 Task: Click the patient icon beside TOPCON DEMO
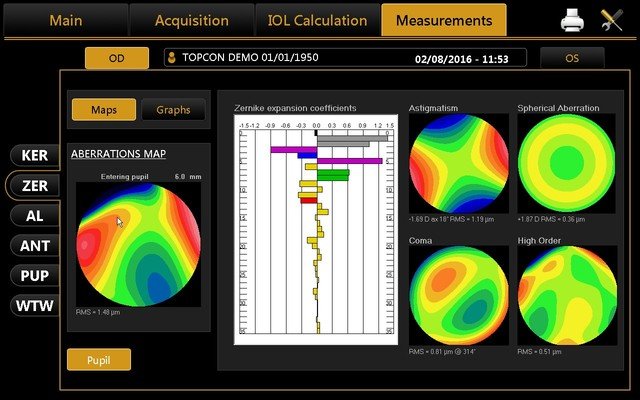pyautogui.click(x=171, y=59)
